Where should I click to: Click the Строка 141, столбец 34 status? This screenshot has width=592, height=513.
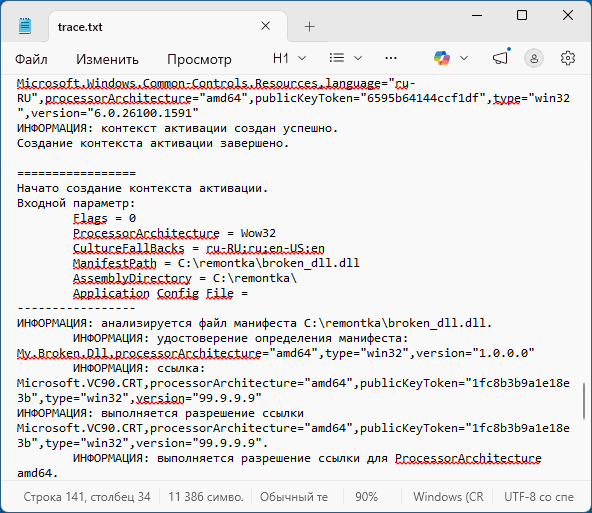(87, 497)
